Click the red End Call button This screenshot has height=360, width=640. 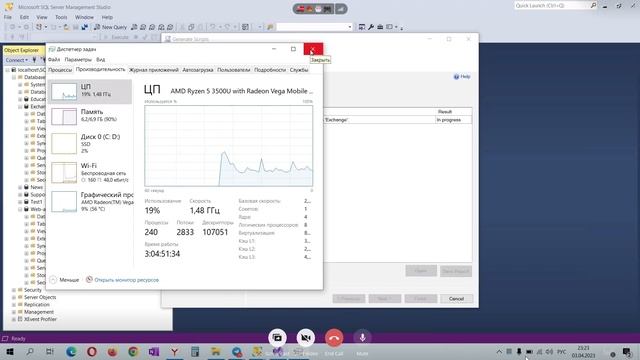pos(334,338)
